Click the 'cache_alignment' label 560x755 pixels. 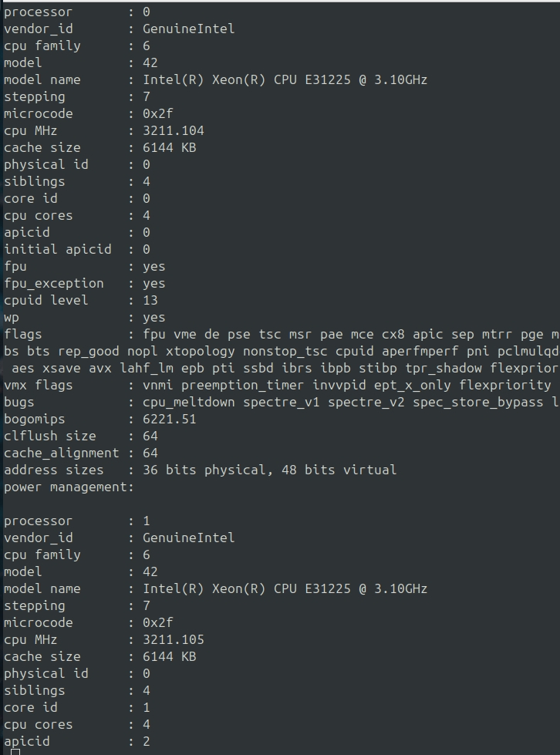(61, 453)
